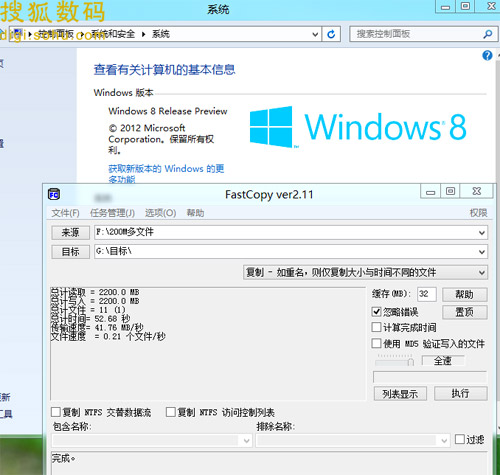Image resolution: width=500 pixels, height=475 pixels.
Task: Enable MD5 验证写入的文件 checkbox
Action: pyautogui.click(x=376, y=343)
